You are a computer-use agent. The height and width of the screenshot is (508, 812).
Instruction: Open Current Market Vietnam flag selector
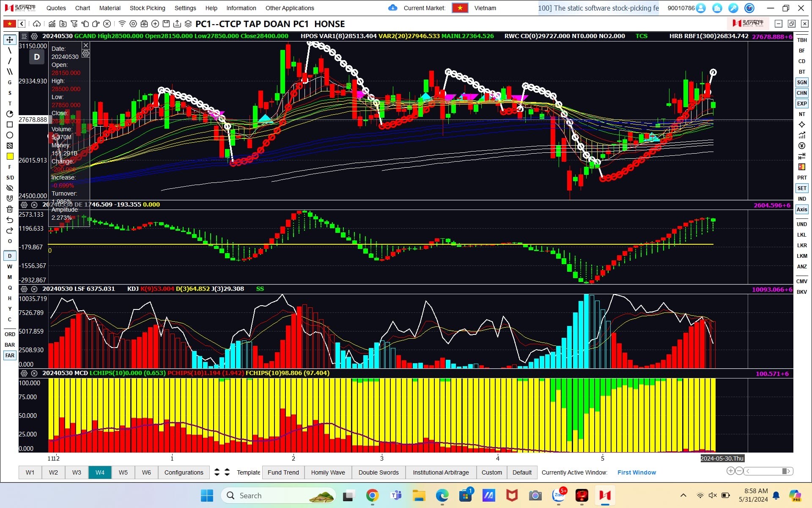(x=460, y=8)
